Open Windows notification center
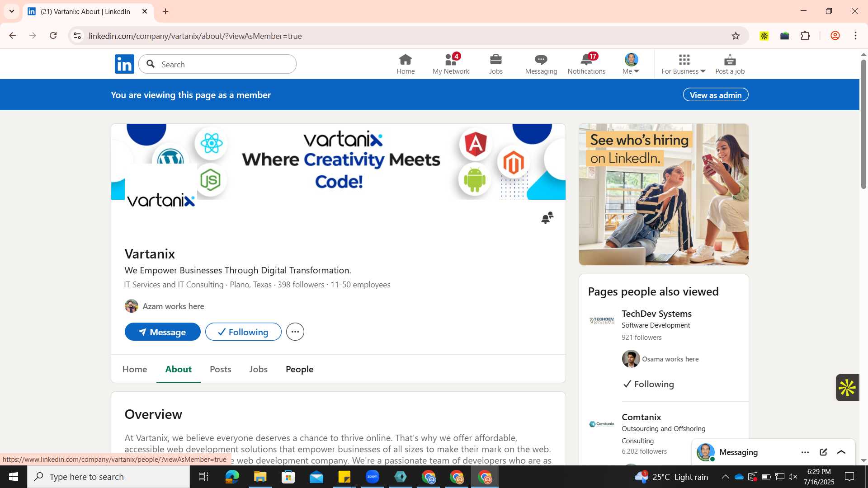868x488 pixels. pos(849,477)
